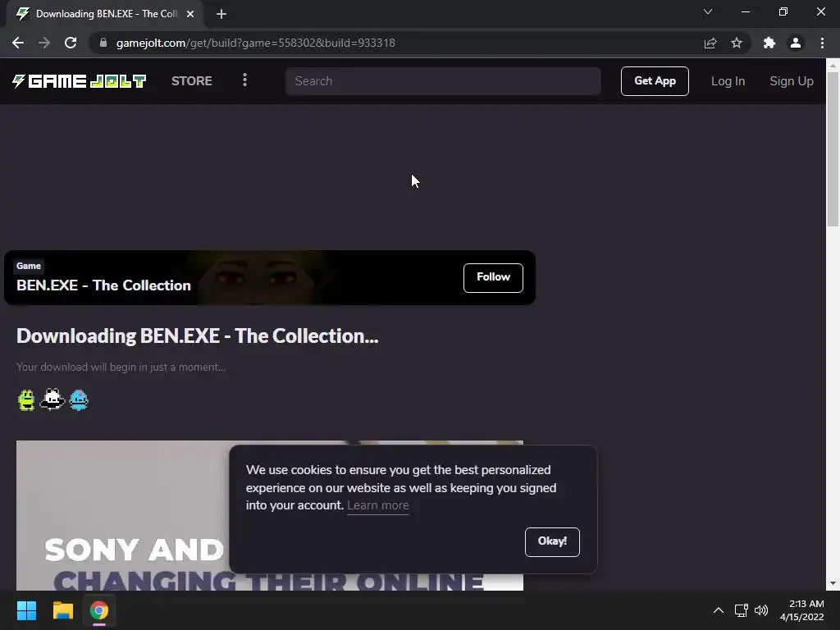Screen dimensions: 840x630
Task: Click the white UFO pixel sticker
Action: pos(52,399)
